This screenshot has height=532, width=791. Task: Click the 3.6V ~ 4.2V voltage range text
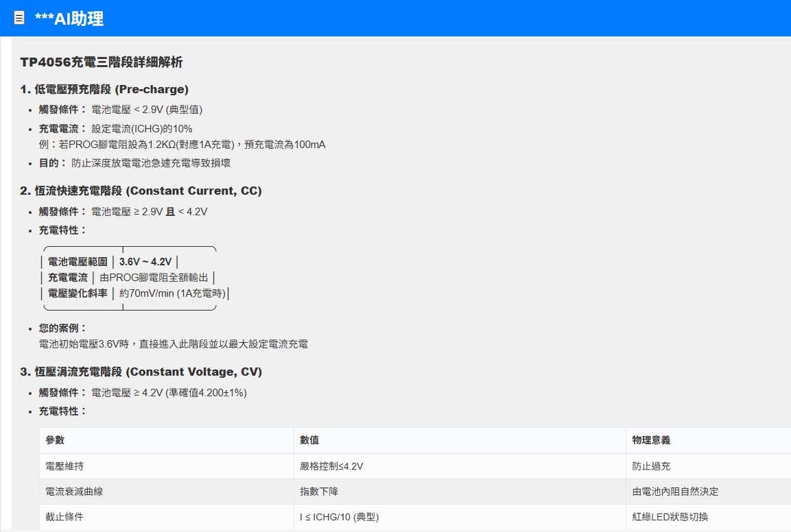pyautogui.click(x=145, y=262)
